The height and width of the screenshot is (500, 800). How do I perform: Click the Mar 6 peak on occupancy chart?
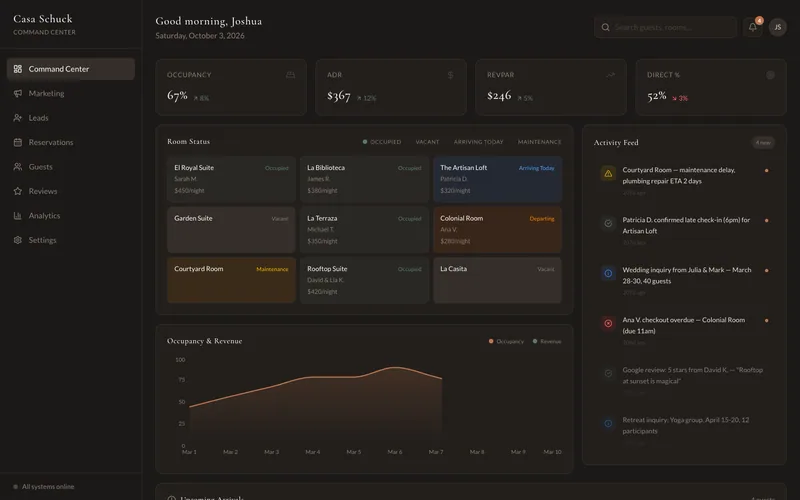pos(395,367)
